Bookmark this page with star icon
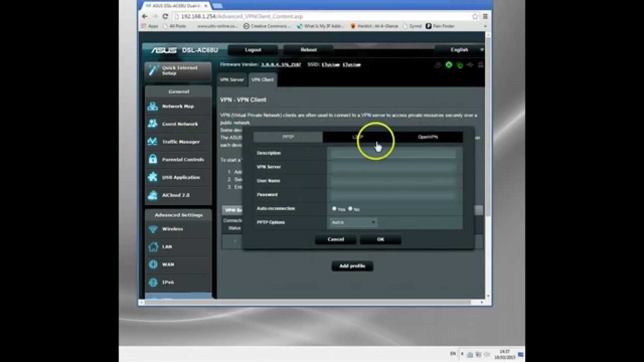Screen dimensions: 644x362 [474, 16]
